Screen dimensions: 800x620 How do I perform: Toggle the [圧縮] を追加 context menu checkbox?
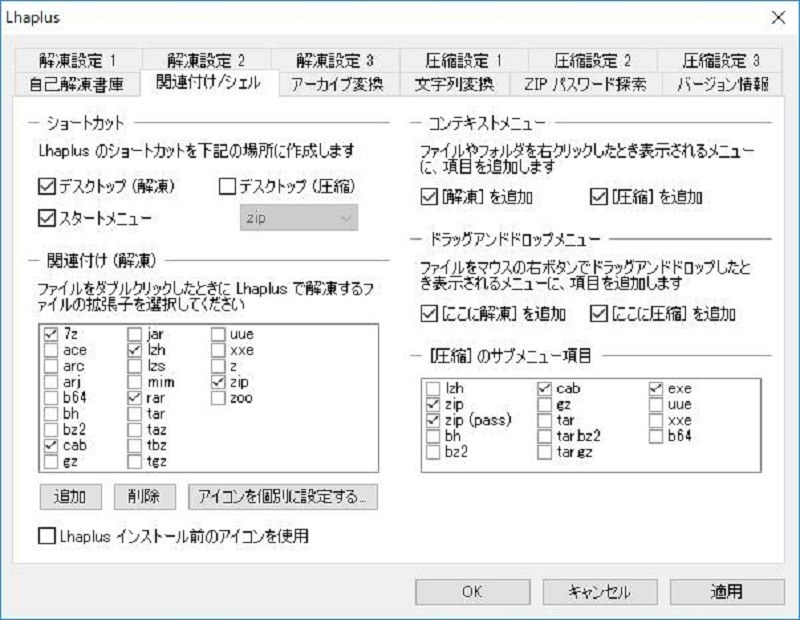(x=598, y=196)
